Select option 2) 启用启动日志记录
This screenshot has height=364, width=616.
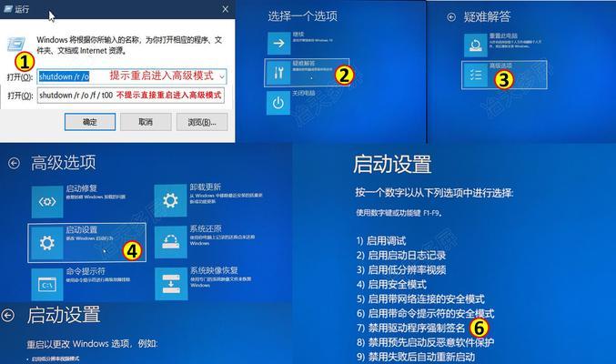pyautogui.click(x=401, y=256)
